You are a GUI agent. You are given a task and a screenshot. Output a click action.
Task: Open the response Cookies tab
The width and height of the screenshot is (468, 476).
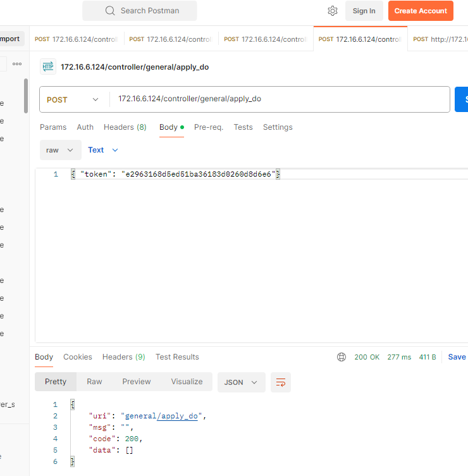pyautogui.click(x=78, y=357)
